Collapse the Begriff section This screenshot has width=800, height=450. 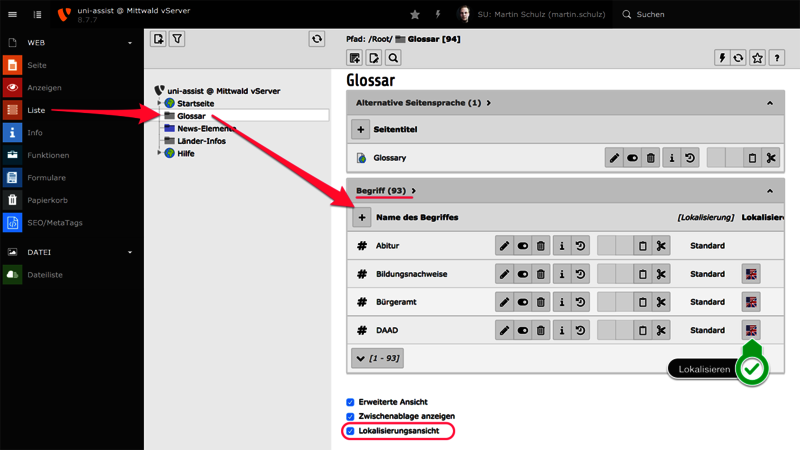coord(770,191)
